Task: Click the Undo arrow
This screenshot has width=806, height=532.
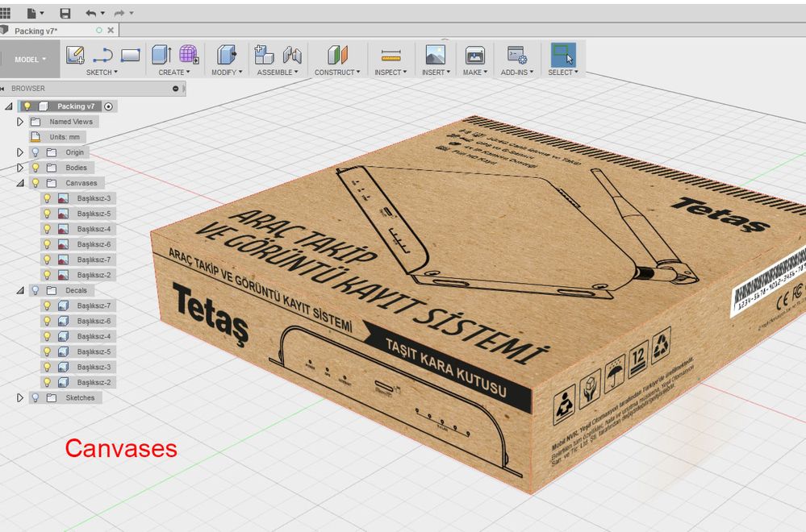Action: pyautogui.click(x=91, y=13)
